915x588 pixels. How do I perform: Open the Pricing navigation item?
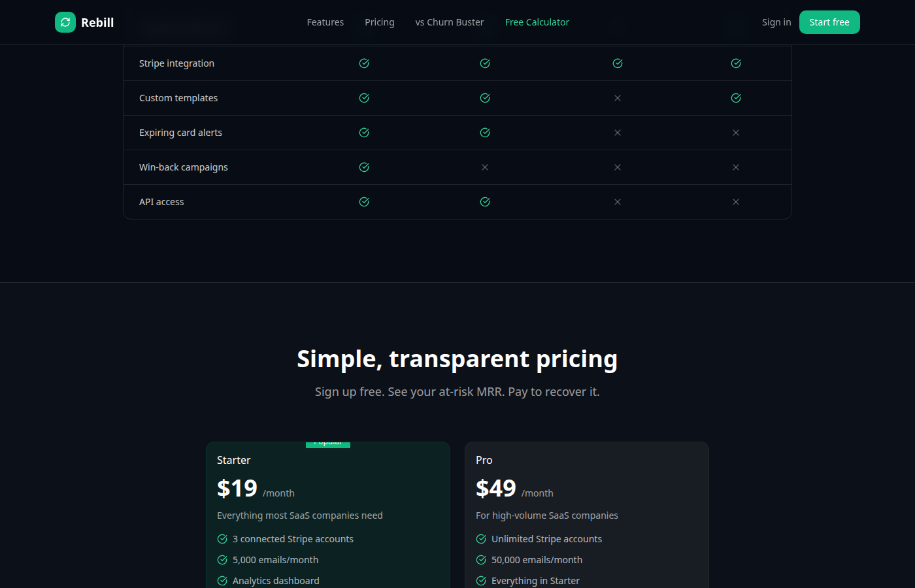click(379, 22)
